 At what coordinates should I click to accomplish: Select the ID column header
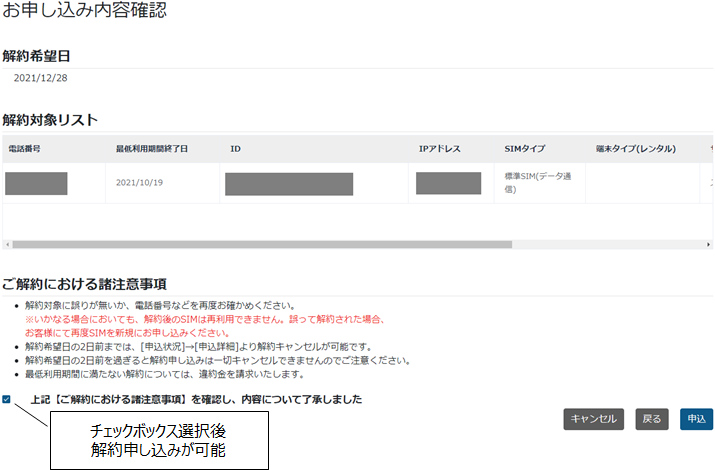[x=235, y=149]
